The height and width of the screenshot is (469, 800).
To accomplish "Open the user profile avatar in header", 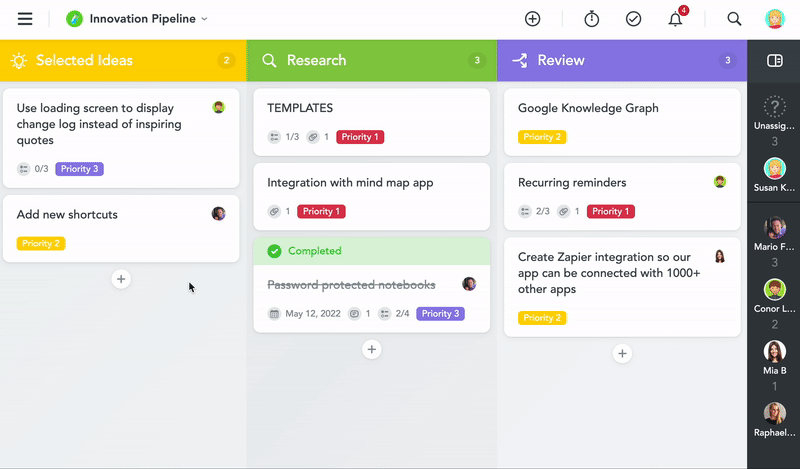I will (775, 19).
